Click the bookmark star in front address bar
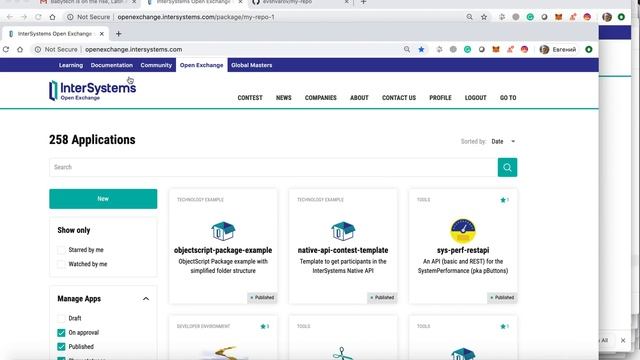The height and width of the screenshot is (360, 640). (x=421, y=49)
